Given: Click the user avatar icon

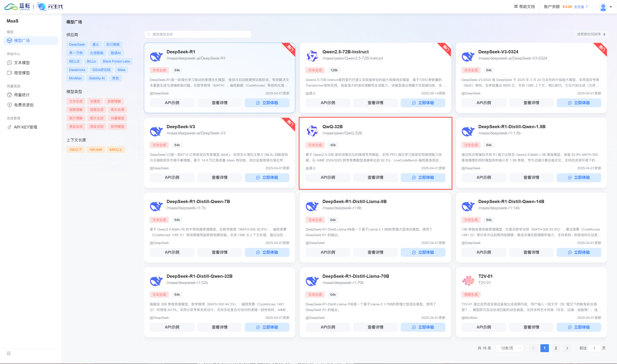Looking at the screenshot, I should pos(603,7).
